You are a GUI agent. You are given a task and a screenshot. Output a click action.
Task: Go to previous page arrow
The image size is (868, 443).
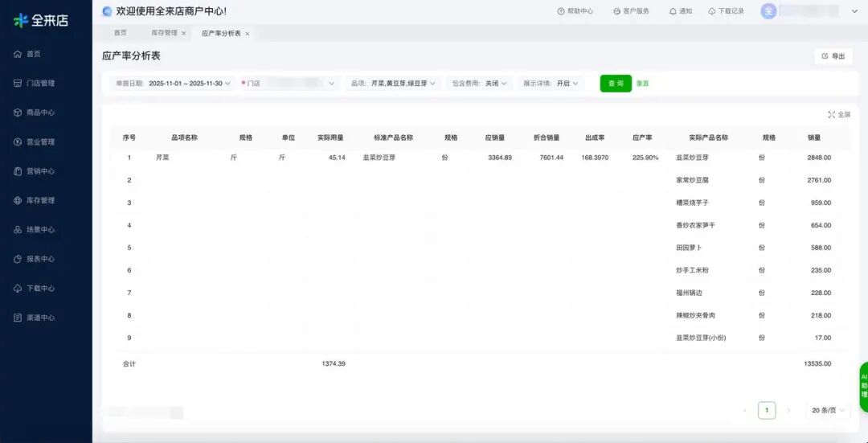(x=744, y=410)
